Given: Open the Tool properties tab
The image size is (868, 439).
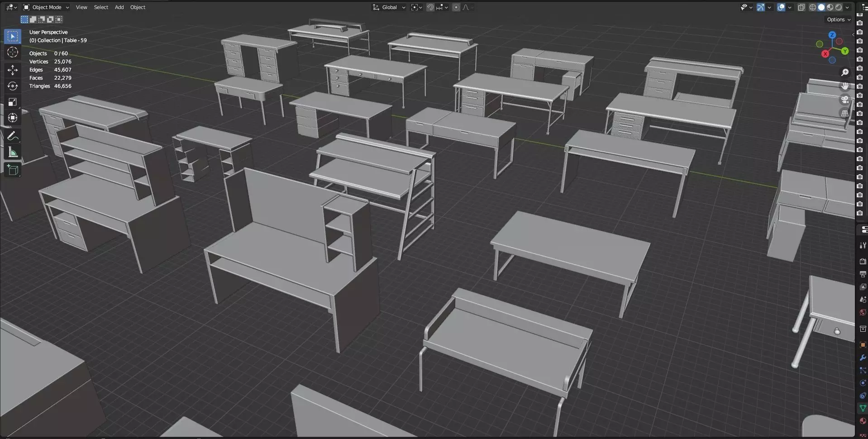Looking at the screenshot, I should (x=863, y=245).
